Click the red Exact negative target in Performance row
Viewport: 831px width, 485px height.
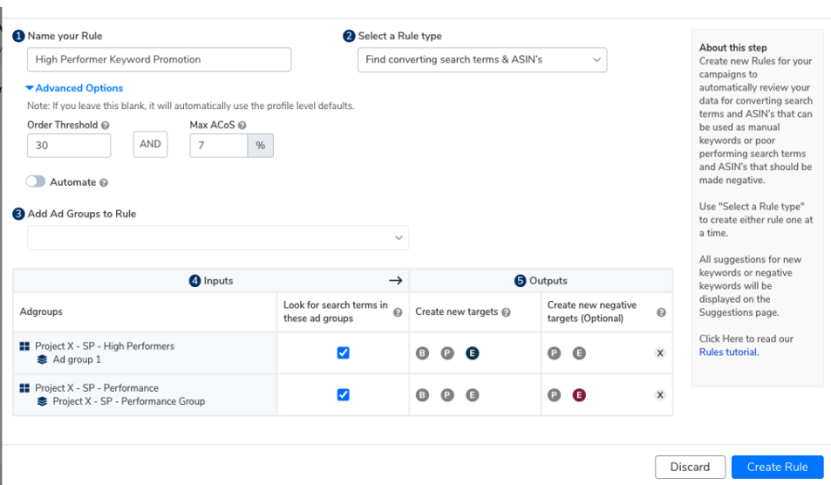pyautogui.click(x=578, y=395)
